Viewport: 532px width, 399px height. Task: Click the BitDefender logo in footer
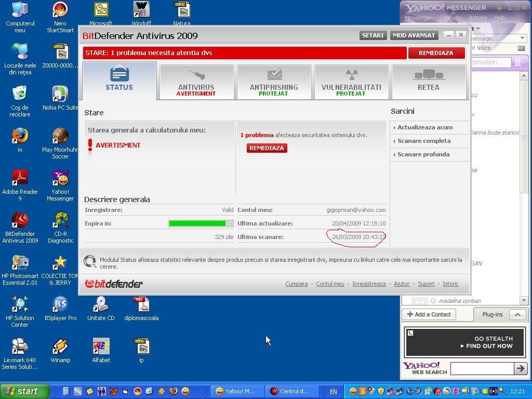(114, 284)
